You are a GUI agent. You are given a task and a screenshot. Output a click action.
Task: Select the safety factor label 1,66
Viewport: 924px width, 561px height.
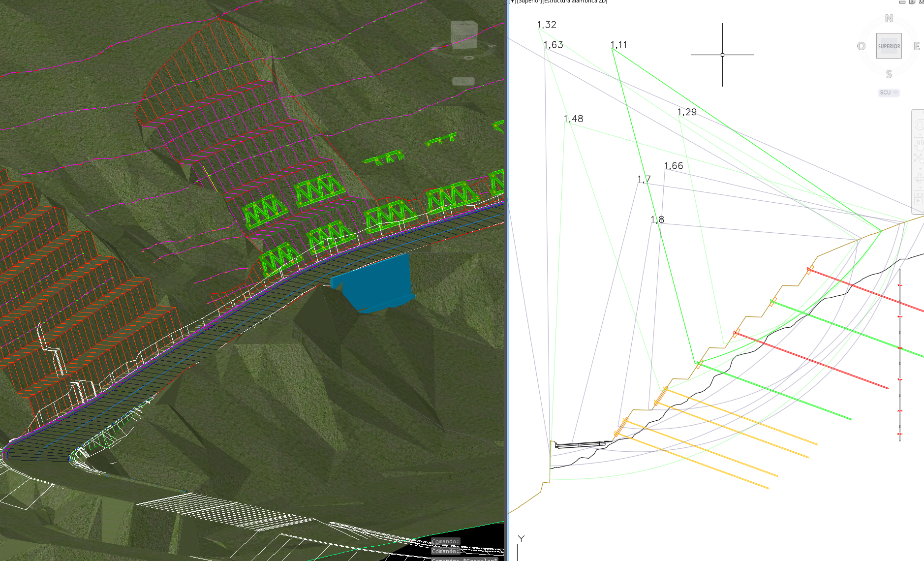coord(674,166)
